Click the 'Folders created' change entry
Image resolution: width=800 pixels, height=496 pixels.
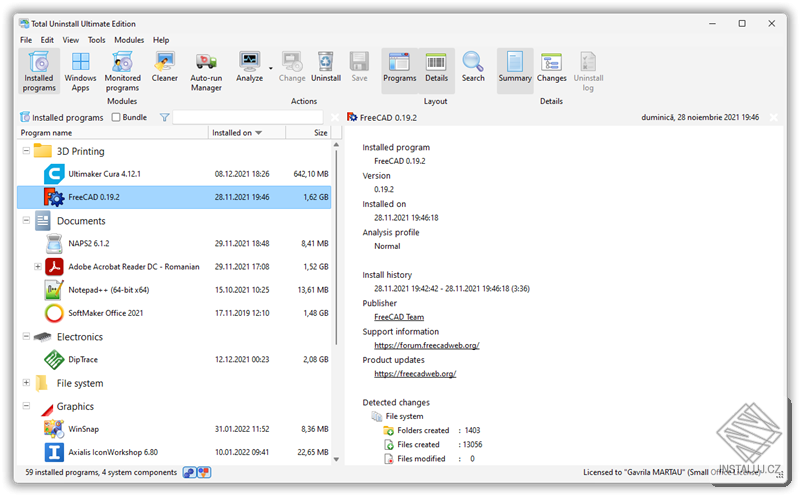(432, 430)
